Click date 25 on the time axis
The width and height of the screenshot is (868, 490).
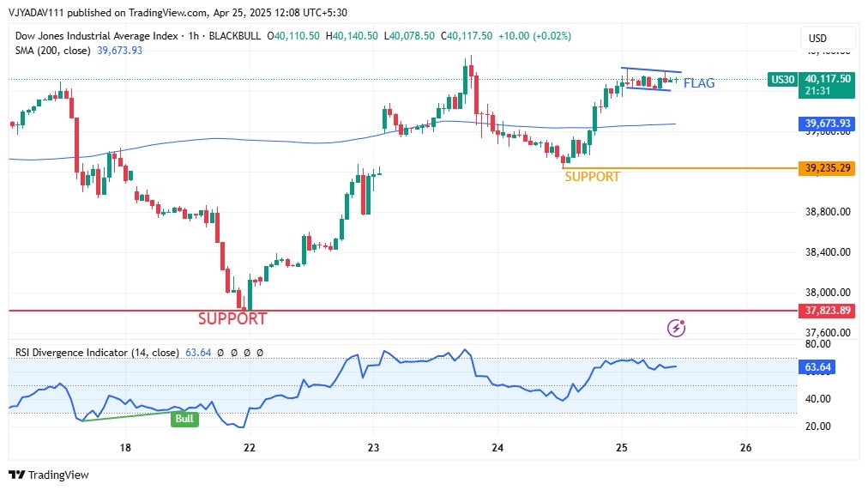click(622, 448)
